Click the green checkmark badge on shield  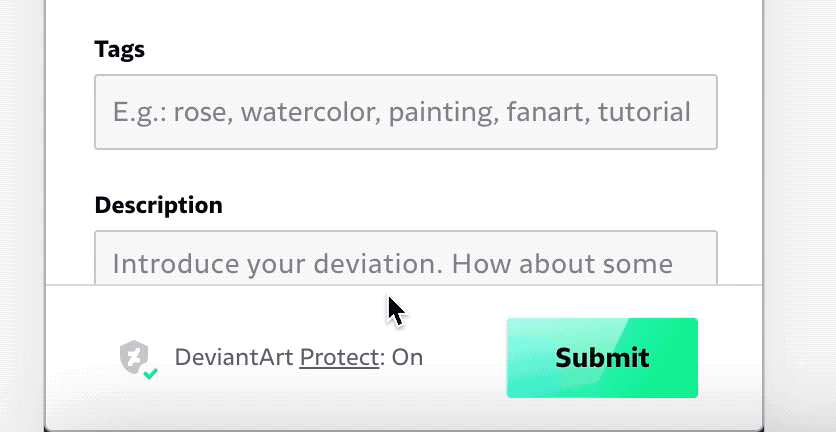[150, 373]
